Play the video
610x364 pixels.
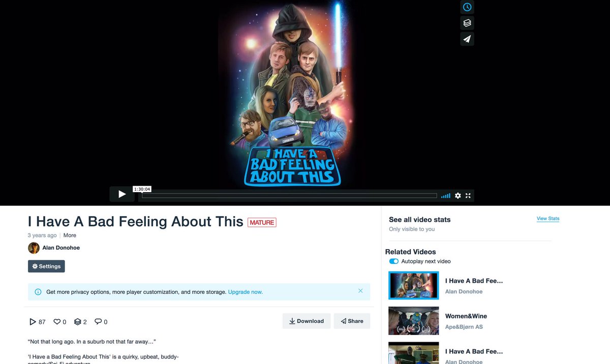(122, 194)
